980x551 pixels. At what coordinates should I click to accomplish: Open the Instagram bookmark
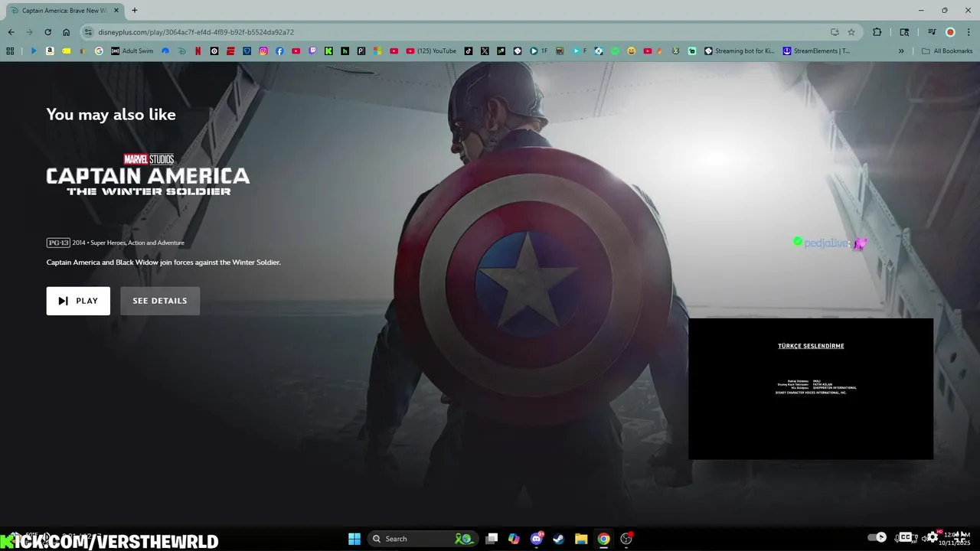pos(263,51)
